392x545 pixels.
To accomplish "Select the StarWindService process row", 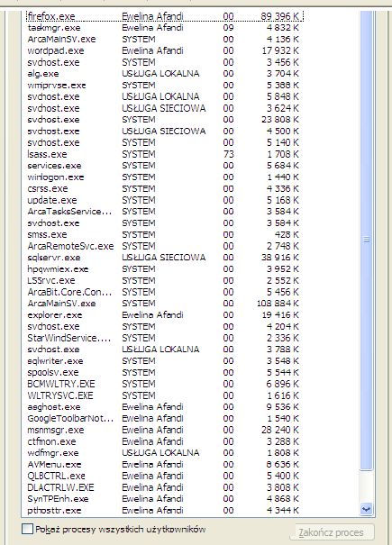I will pyautogui.click(x=165, y=338).
